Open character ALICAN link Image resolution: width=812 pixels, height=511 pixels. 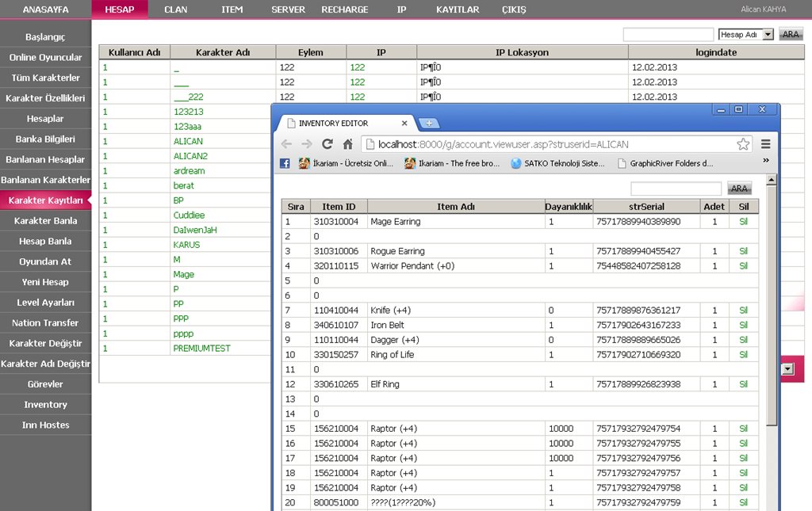[x=188, y=141]
